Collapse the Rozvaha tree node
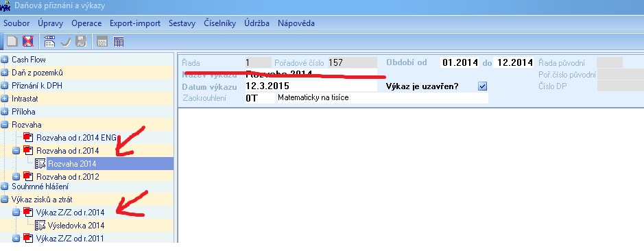This screenshot has width=644, height=251. [x=5, y=125]
